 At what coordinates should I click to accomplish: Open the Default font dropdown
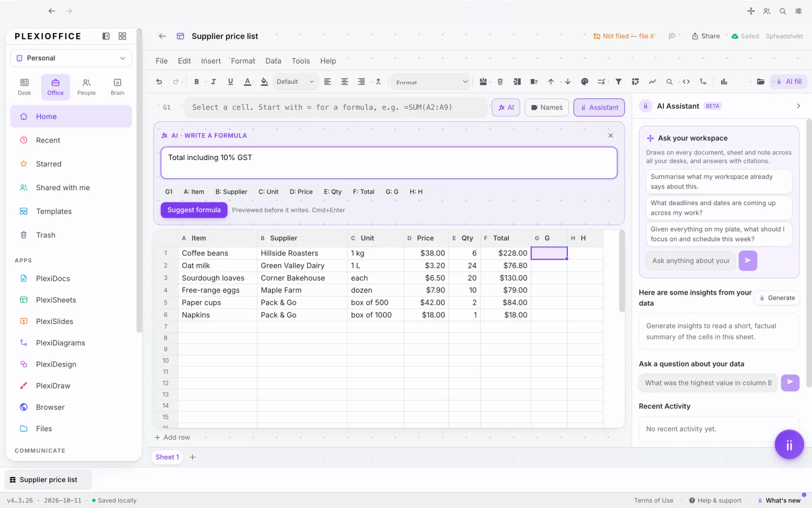[295, 82]
